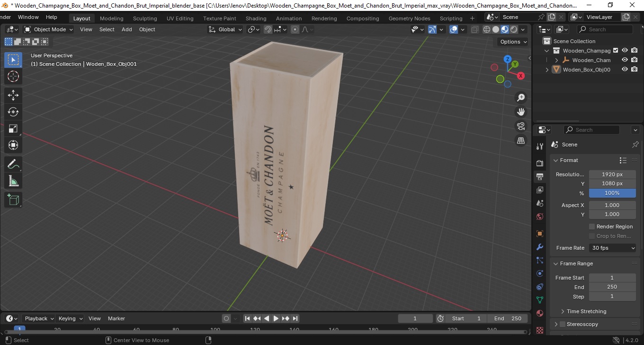
Task: Open the View Layer properties tab
Action: click(539, 190)
